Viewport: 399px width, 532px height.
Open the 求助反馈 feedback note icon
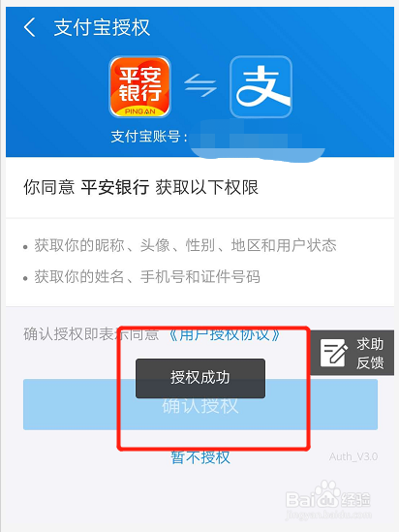tap(333, 353)
